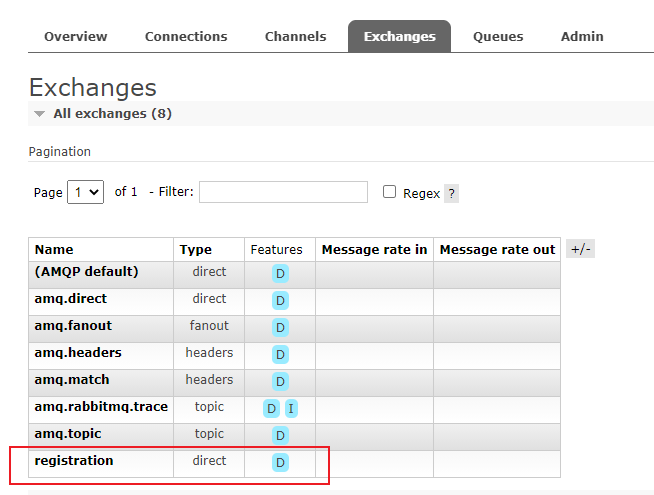Screen dimensions: 654x495
Task: Click the D badge in the registration row
Action: coord(280,462)
